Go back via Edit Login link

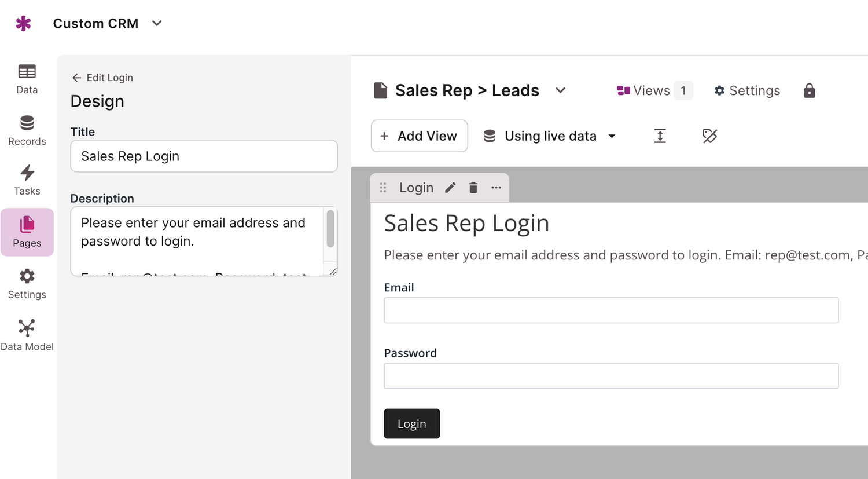tap(102, 78)
